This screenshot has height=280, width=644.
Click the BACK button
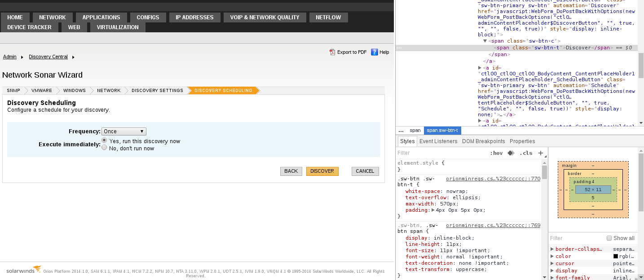pyautogui.click(x=291, y=171)
